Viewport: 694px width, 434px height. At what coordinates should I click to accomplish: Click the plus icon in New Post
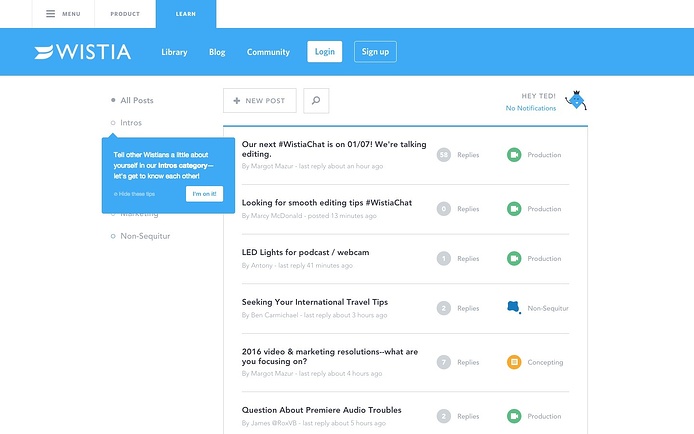tap(237, 101)
